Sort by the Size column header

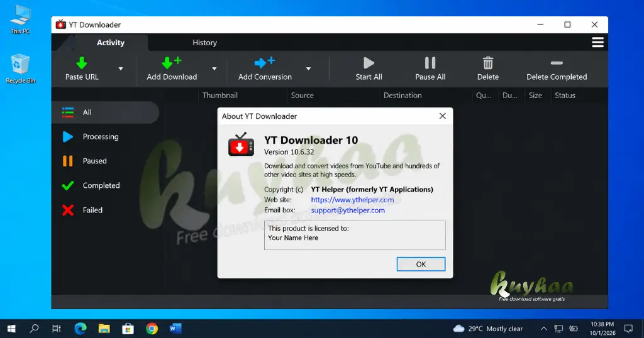(535, 95)
